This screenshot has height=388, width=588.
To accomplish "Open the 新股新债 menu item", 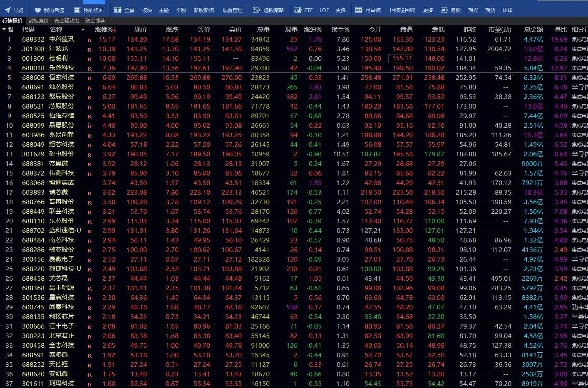I will point(203,10).
